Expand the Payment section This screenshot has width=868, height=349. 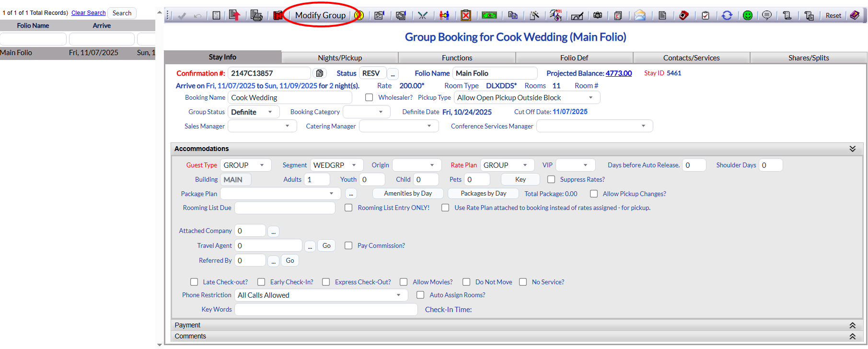point(853,325)
